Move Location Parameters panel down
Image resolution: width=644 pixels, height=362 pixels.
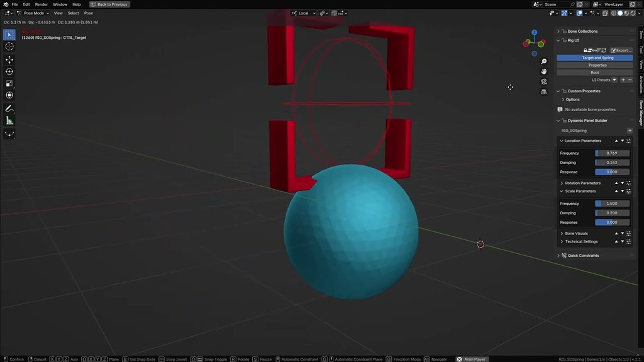point(622,141)
